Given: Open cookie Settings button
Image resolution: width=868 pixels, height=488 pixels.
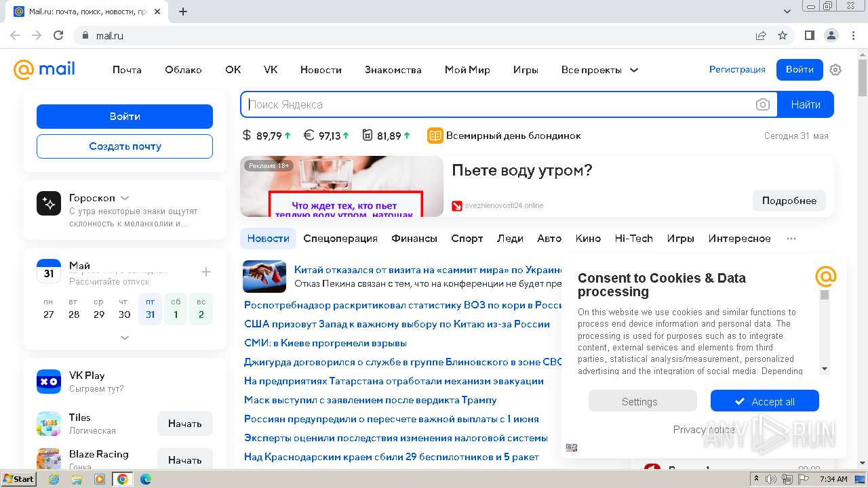Looking at the screenshot, I should (x=642, y=401).
